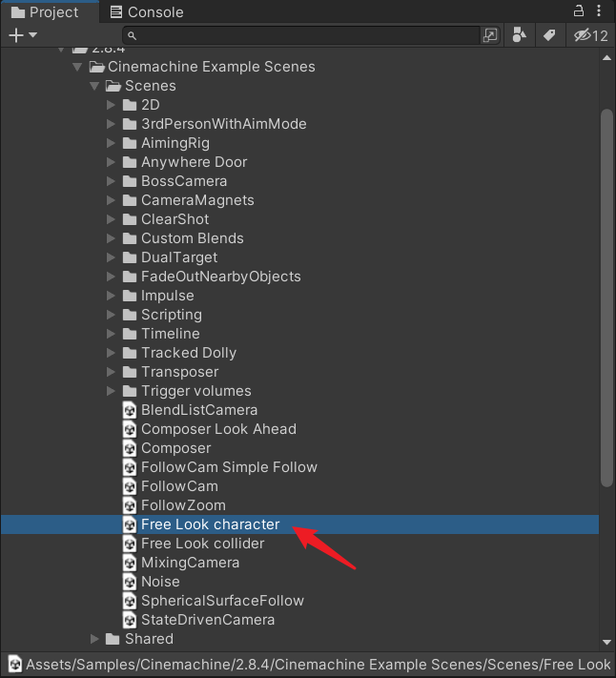Click the FollowCam scene icon

tap(130, 486)
